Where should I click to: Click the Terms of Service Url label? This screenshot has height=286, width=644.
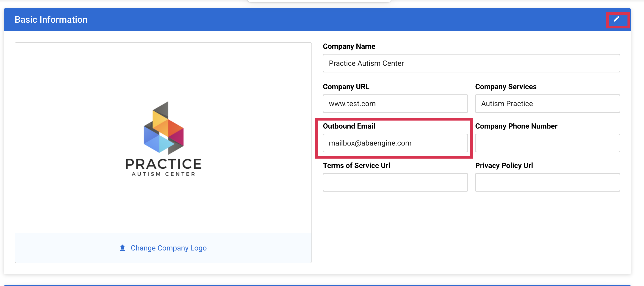(x=356, y=165)
